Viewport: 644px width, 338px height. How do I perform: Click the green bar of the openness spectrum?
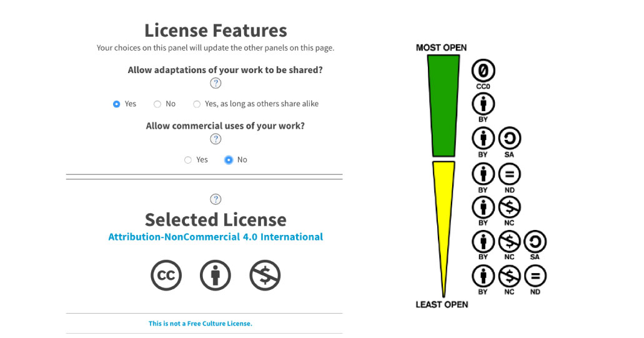click(443, 106)
